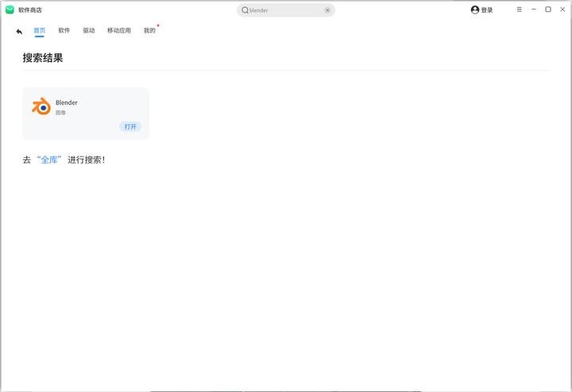The width and height of the screenshot is (572, 392).
Task: Go back using the back arrow
Action: (19, 32)
